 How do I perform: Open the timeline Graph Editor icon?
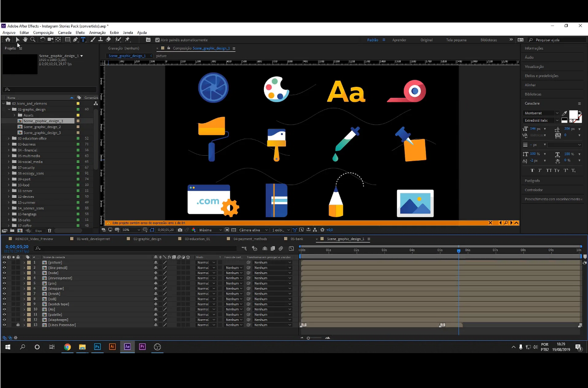(x=291, y=248)
